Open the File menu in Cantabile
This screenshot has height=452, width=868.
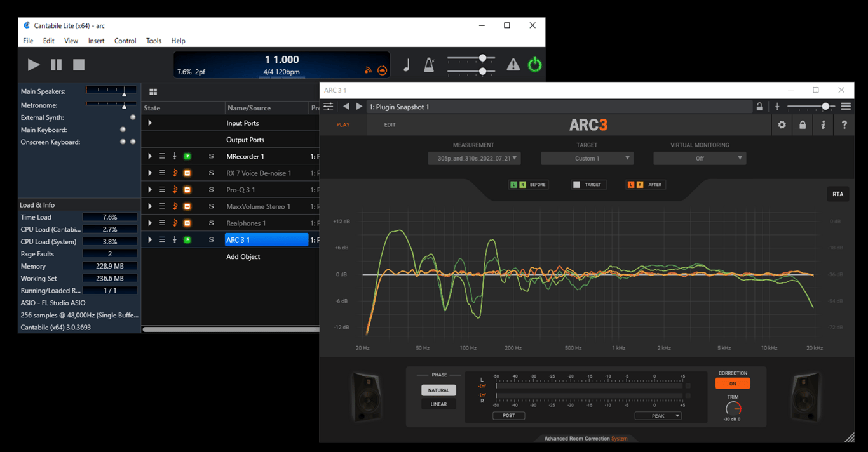(28, 41)
